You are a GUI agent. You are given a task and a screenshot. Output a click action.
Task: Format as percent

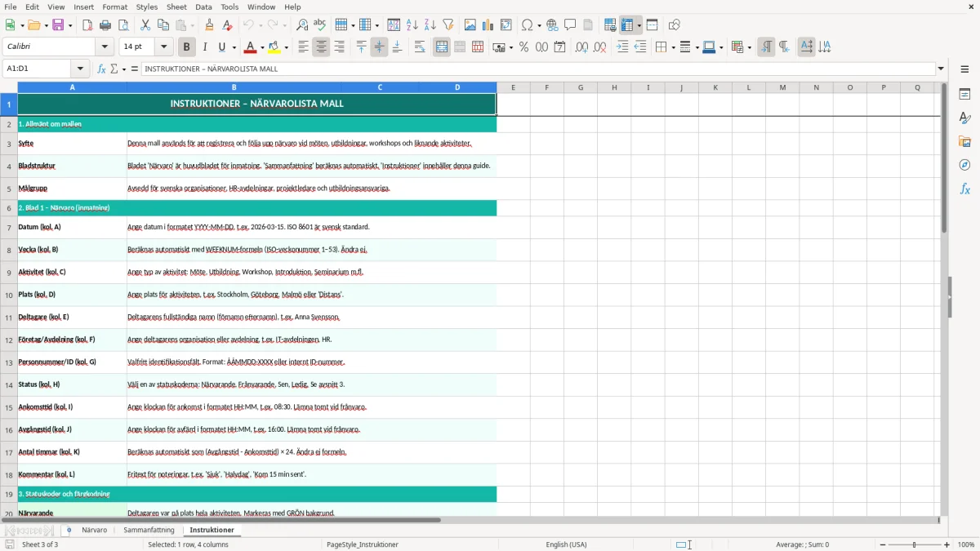(523, 47)
